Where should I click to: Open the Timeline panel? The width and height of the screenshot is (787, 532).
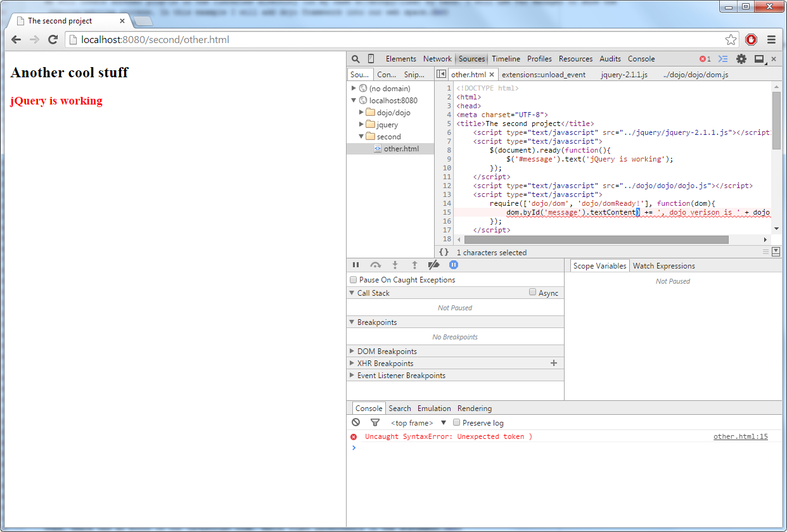tap(506, 59)
